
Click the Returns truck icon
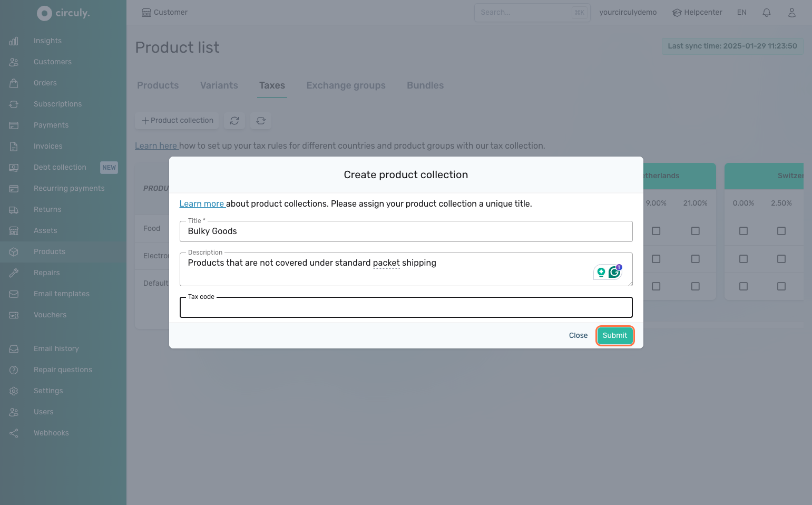tap(14, 210)
